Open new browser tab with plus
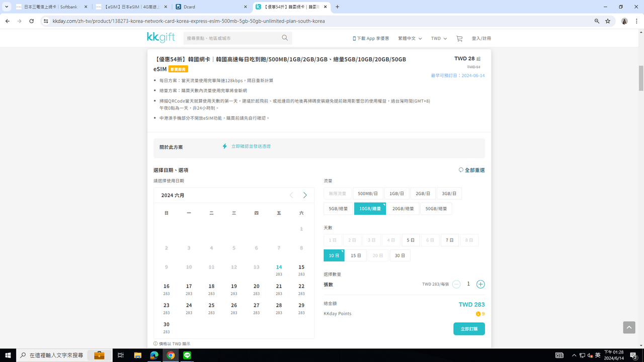Viewport: 644px width, 362px height. point(337,7)
